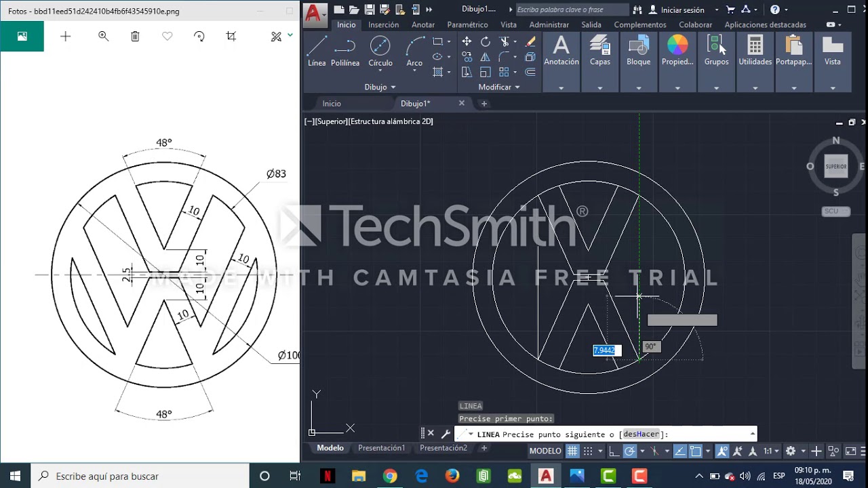
Task: Click the Open file folder icon in AutoCAD
Action: tap(354, 9)
